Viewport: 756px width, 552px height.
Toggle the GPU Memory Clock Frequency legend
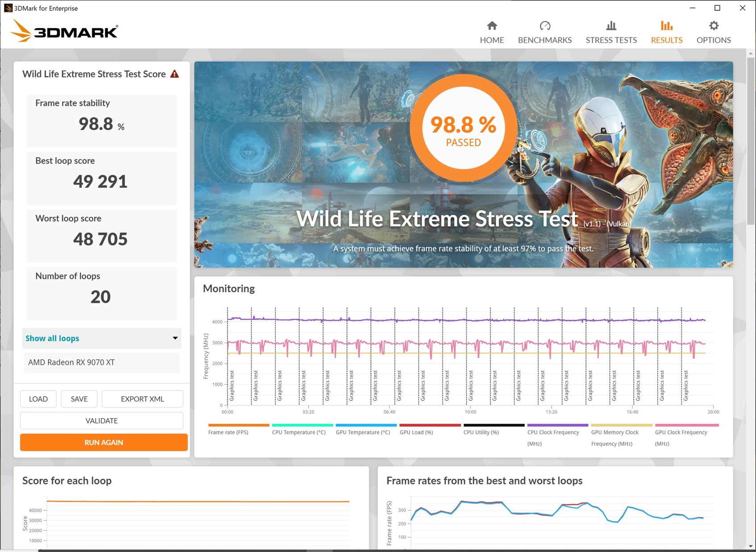622,425
